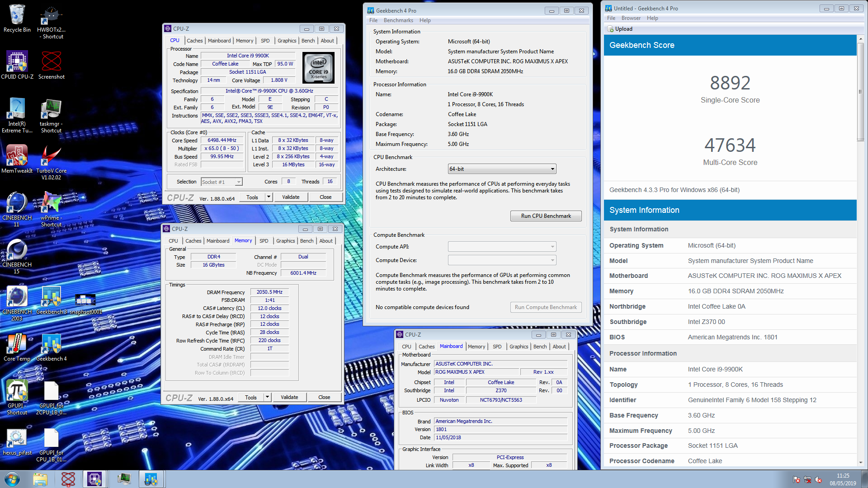Open the Browser menu in Untitled Geekbench window
Viewport: 868px width, 488px height.
(x=631, y=18)
